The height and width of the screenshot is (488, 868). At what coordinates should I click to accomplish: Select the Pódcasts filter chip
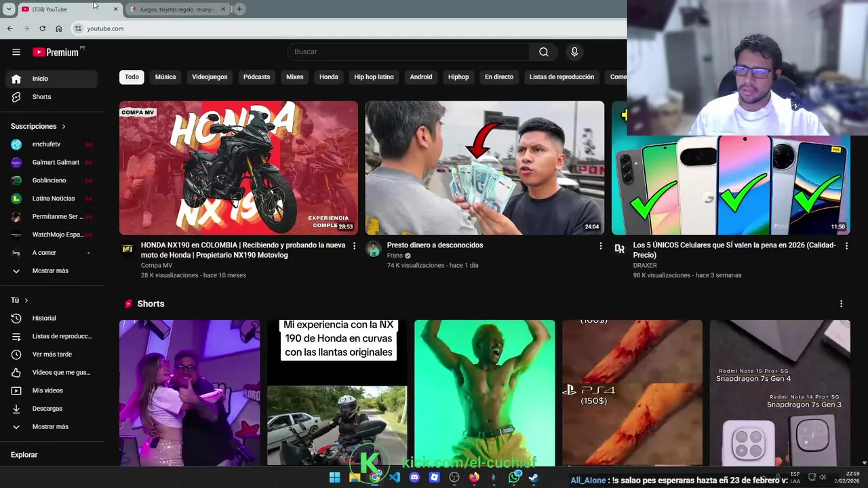point(256,77)
